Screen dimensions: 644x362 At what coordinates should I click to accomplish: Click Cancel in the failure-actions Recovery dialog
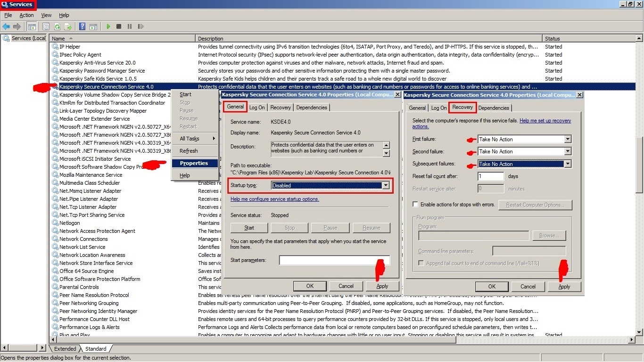528,287
